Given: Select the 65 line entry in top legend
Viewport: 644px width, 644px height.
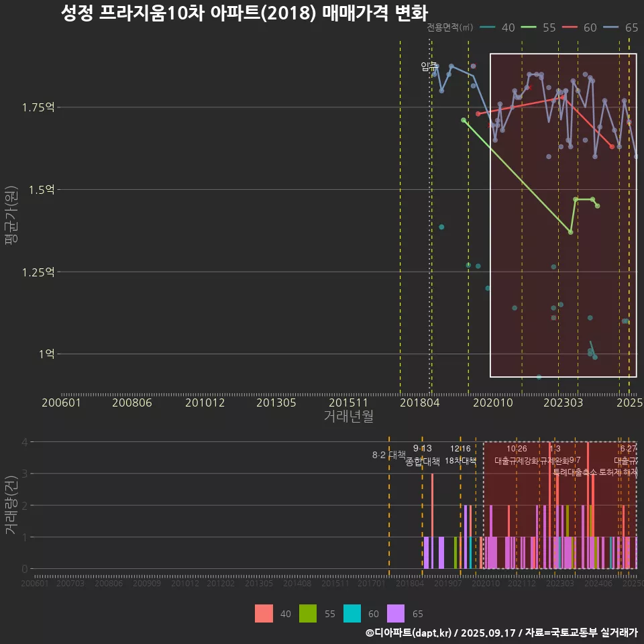Looking at the screenshot, I should tap(621, 28).
